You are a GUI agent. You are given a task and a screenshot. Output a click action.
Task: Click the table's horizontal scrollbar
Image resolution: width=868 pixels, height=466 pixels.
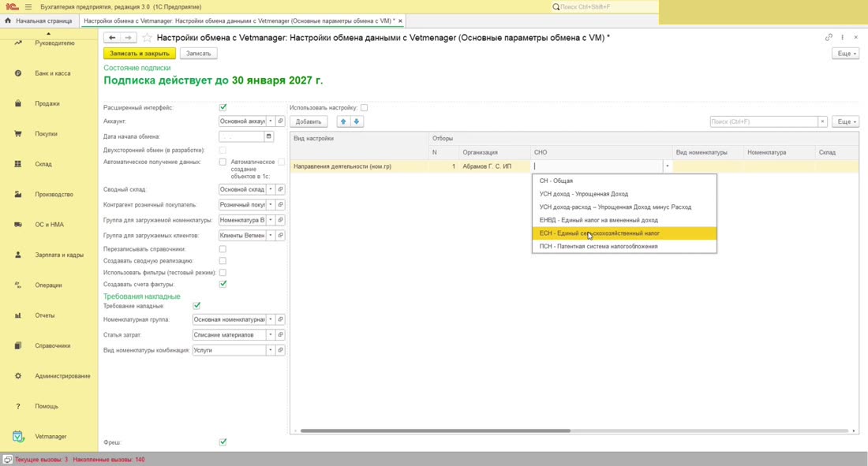click(x=436, y=431)
